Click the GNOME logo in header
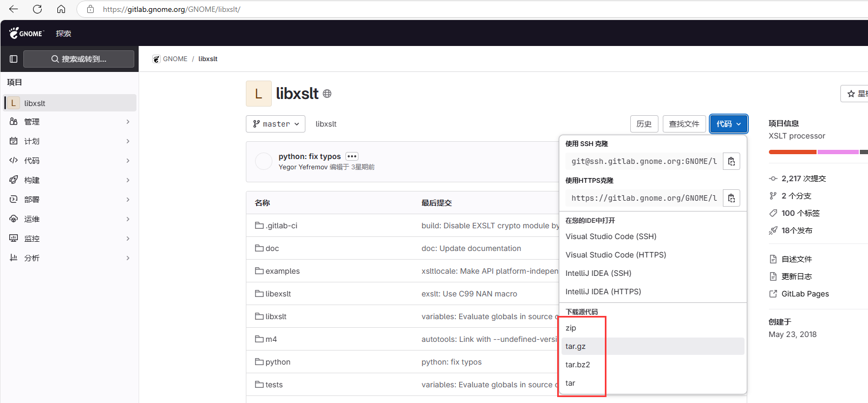The width and height of the screenshot is (868, 403). coord(27,33)
